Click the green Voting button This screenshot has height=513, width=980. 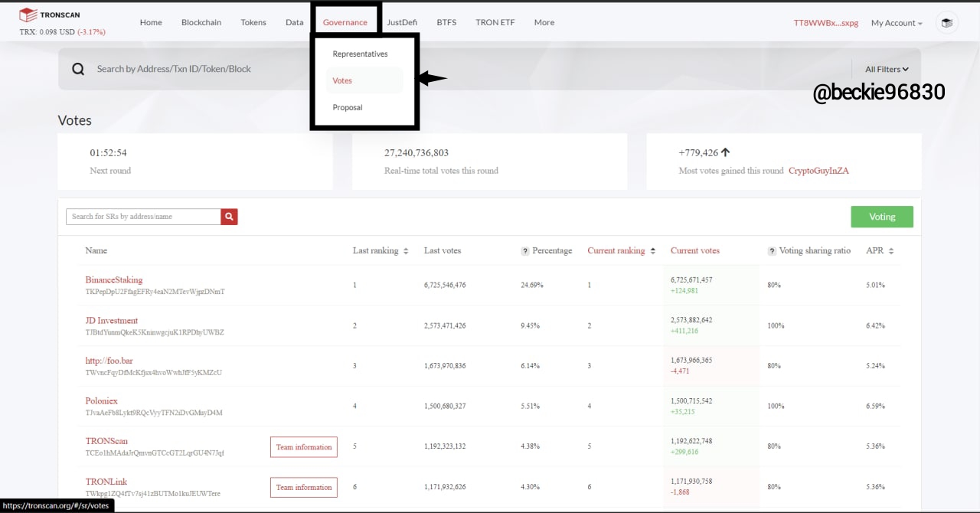coord(882,217)
